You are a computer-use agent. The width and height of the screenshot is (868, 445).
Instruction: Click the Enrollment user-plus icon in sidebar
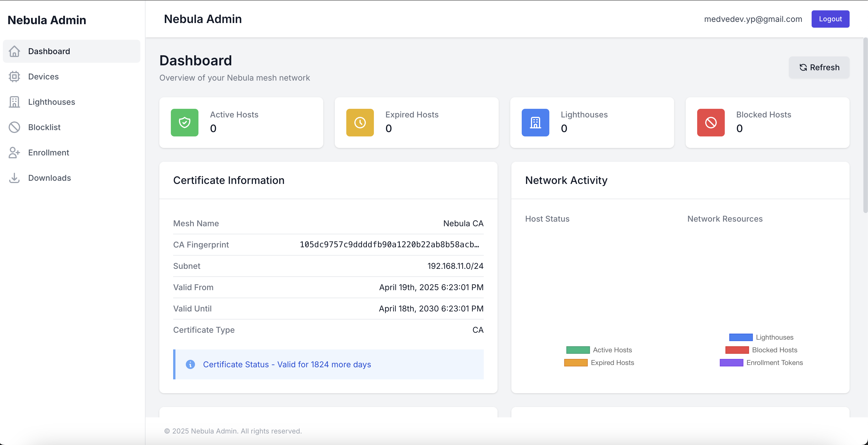(14, 152)
